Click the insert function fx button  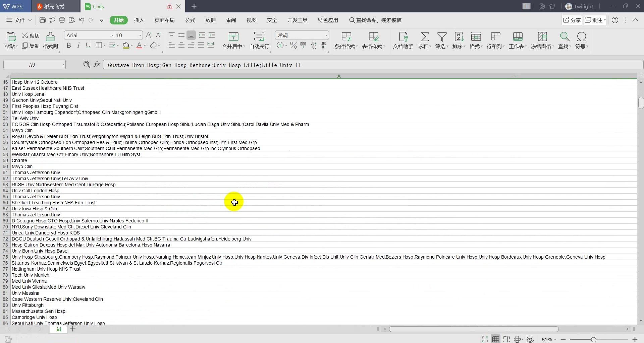pyautogui.click(x=97, y=64)
